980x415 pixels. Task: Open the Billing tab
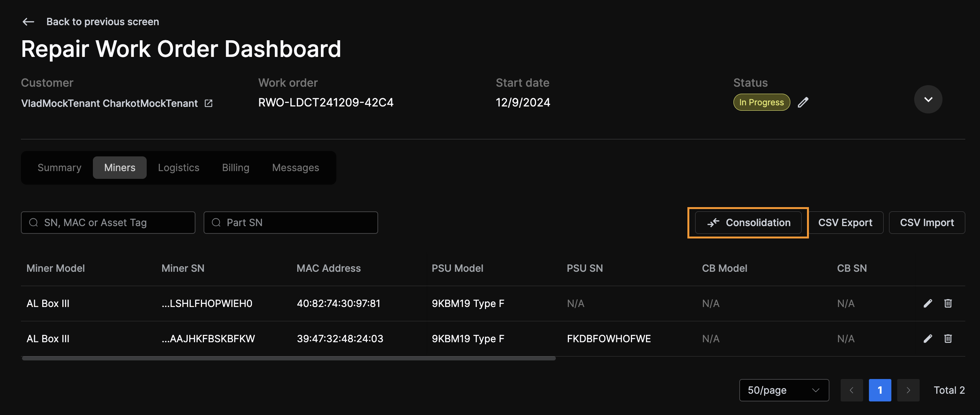235,168
